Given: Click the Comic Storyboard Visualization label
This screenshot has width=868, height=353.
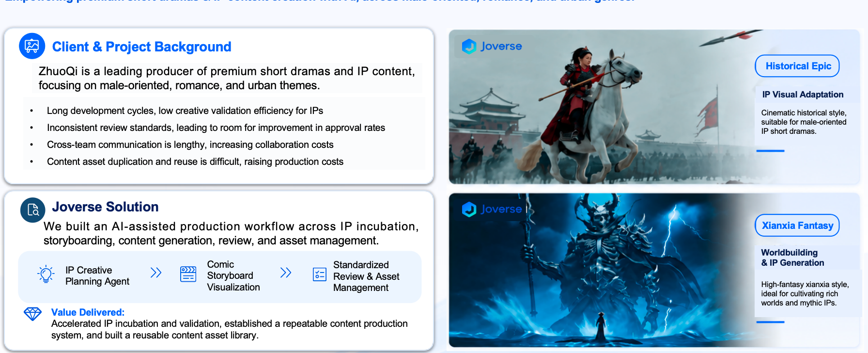Looking at the screenshot, I should coord(233,275).
